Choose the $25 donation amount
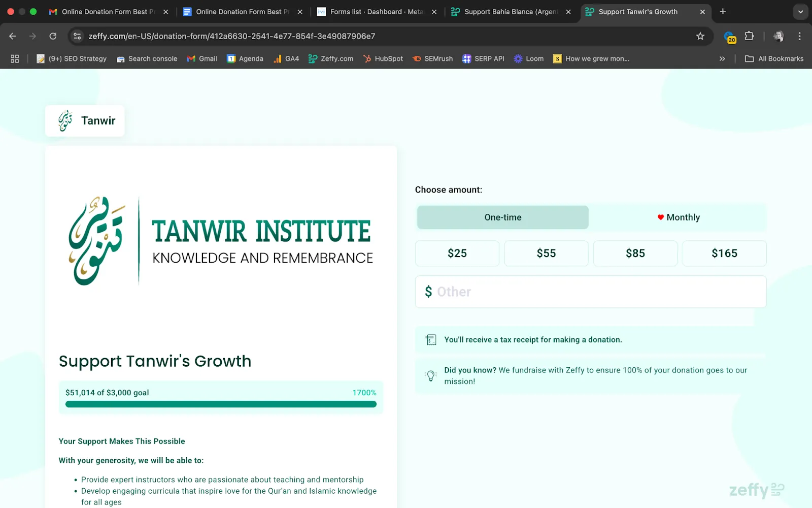The width and height of the screenshot is (812, 508). point(457,253)
